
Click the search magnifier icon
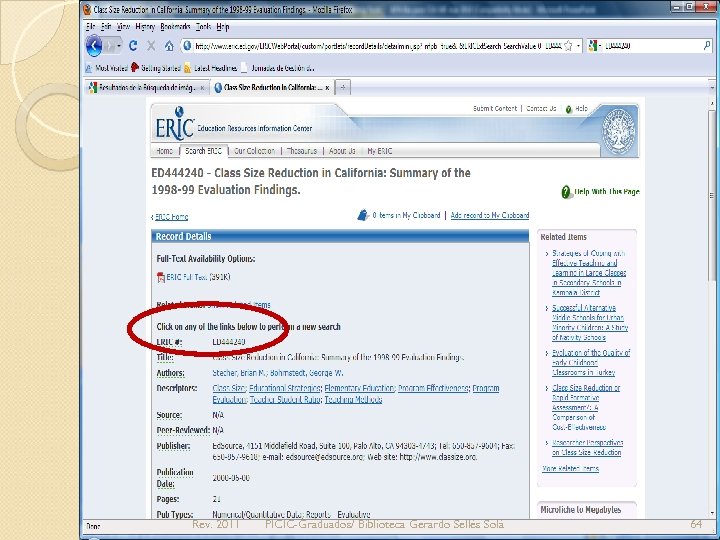707,46
